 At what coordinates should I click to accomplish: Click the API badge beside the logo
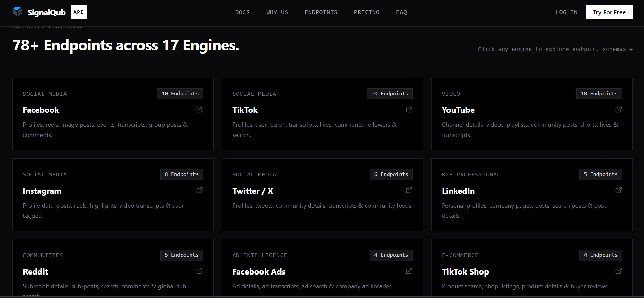point(79,12)
